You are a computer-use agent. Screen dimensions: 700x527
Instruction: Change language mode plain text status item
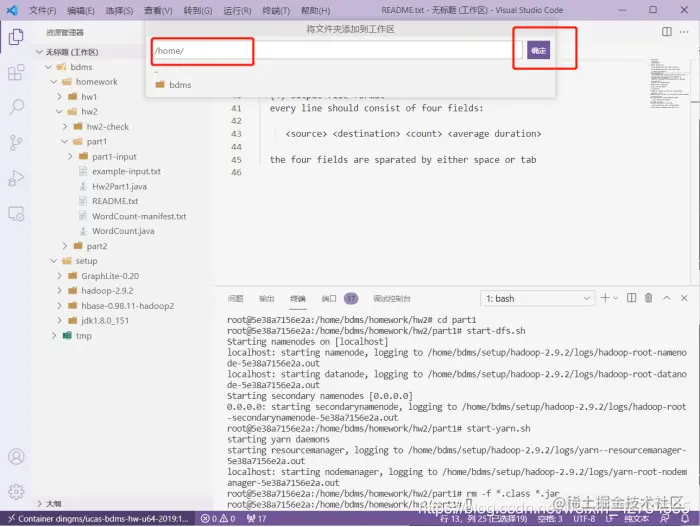[637, 519]
